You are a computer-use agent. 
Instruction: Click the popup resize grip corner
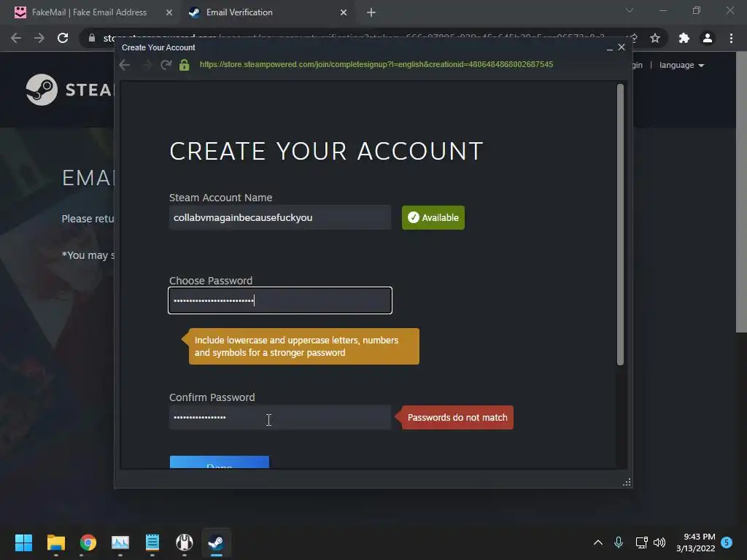click(x=627, y=483)
